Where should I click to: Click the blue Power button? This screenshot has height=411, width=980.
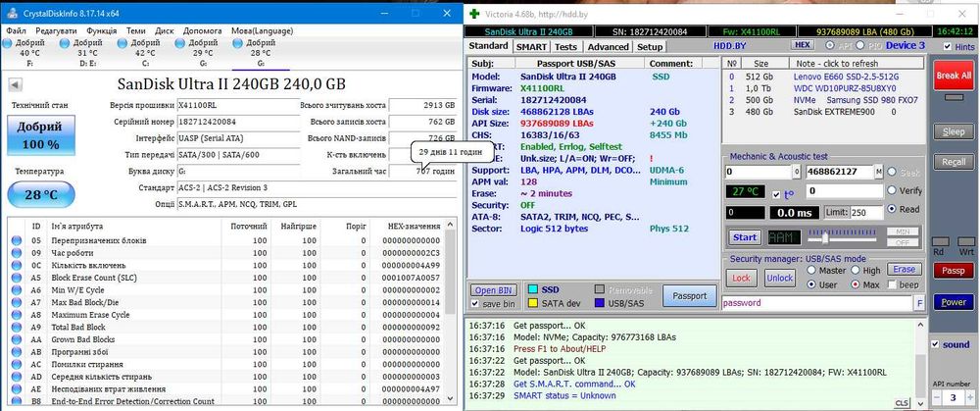pos(954,301)
